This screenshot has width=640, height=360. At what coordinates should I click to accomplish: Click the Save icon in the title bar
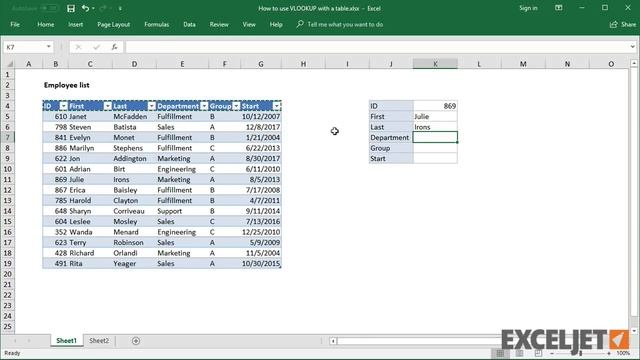click(x=71, y=8)
